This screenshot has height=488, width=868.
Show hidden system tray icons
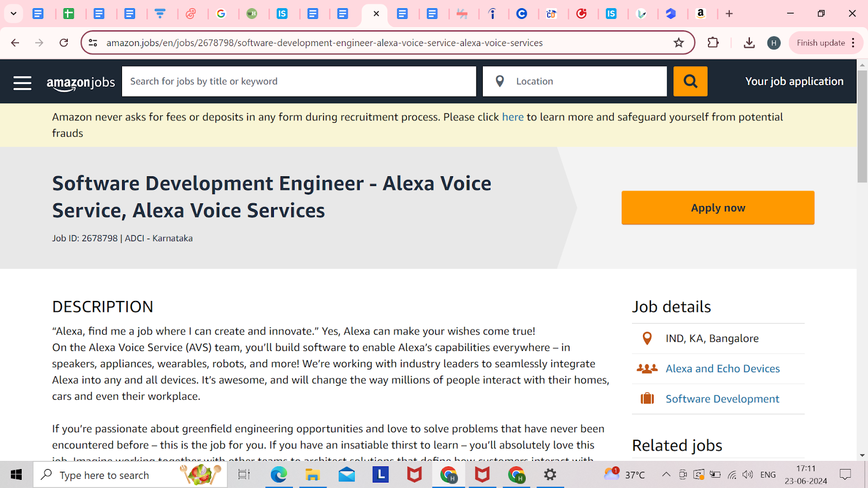point(666,474)
